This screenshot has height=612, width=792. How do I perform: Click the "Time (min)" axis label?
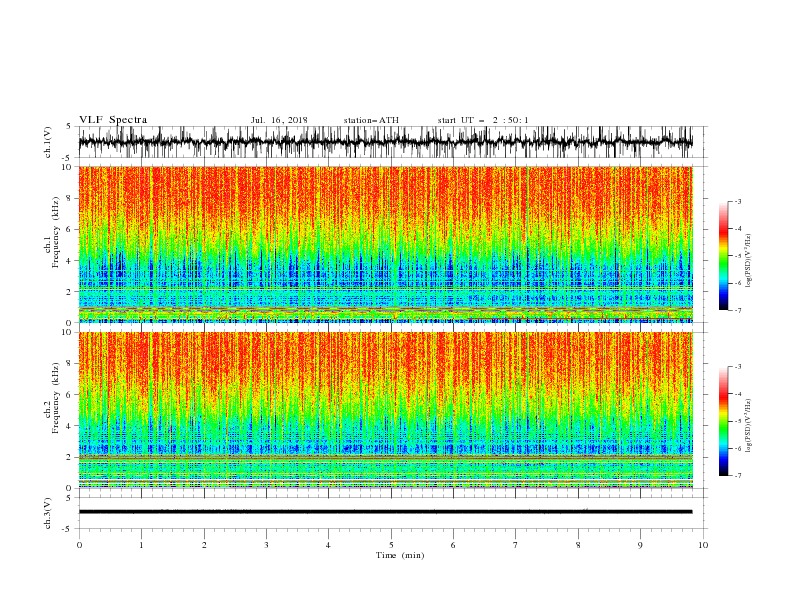[400, 555]
